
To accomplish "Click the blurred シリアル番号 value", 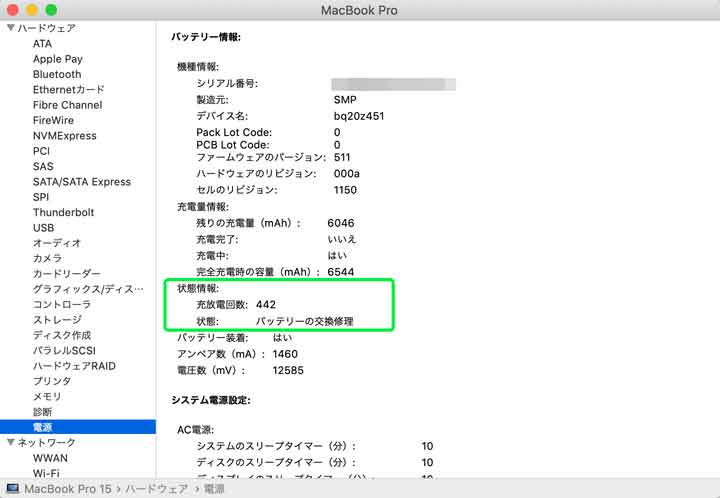I will point(394,84).
